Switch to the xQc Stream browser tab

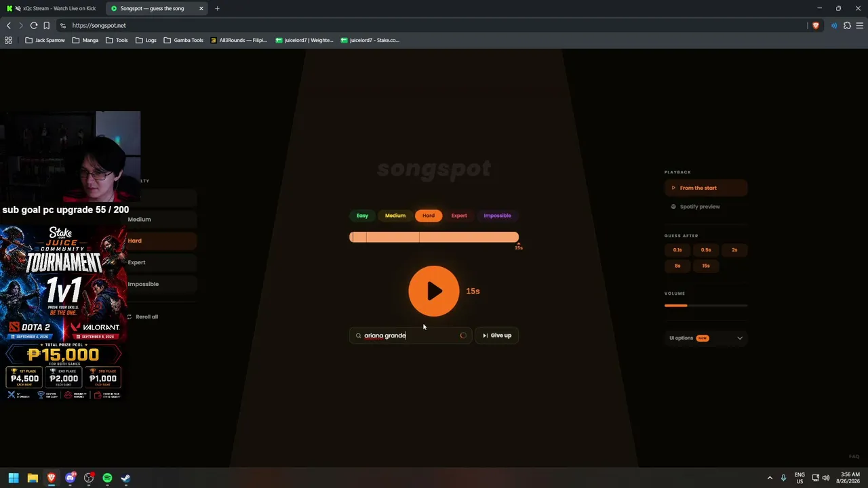pyautogui.click(x=54, y=8)
